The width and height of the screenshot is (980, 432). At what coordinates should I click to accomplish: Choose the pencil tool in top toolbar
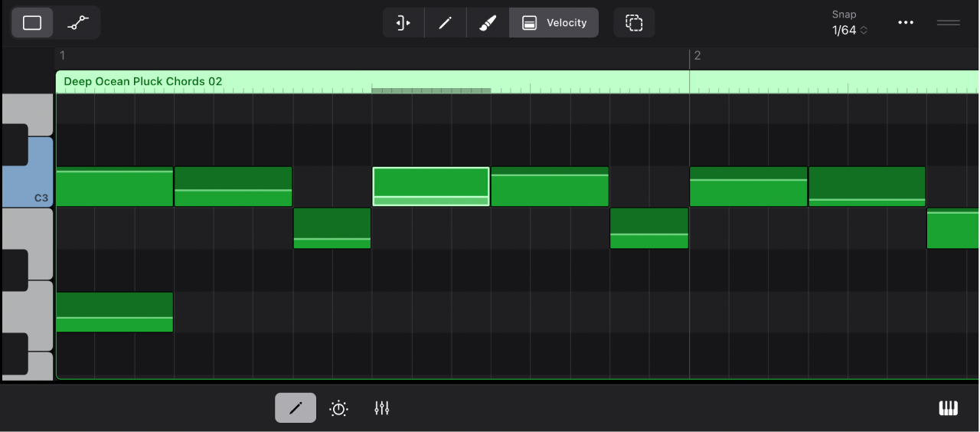pos(445,23)
